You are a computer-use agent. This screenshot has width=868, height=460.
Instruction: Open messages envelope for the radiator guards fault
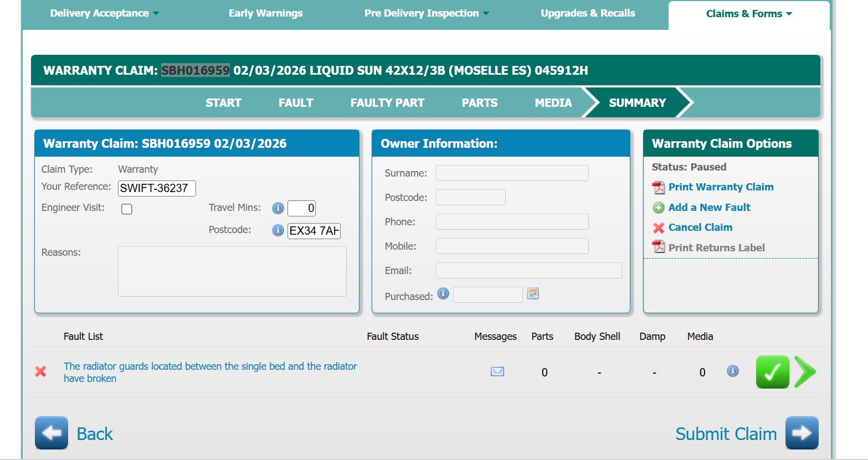pos(497,371)
